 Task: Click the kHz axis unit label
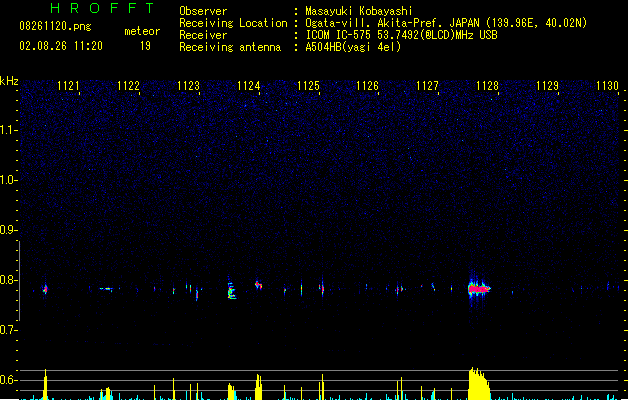9,81
